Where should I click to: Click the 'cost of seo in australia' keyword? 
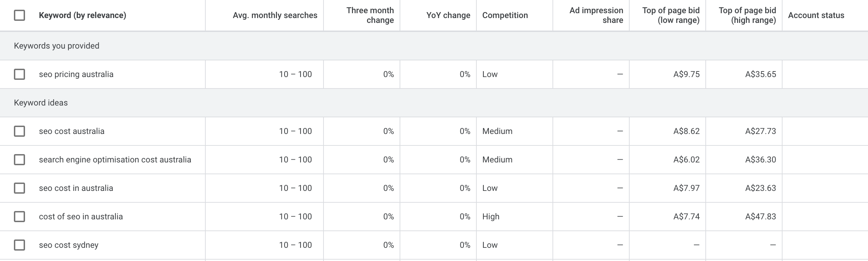point(81,217)
